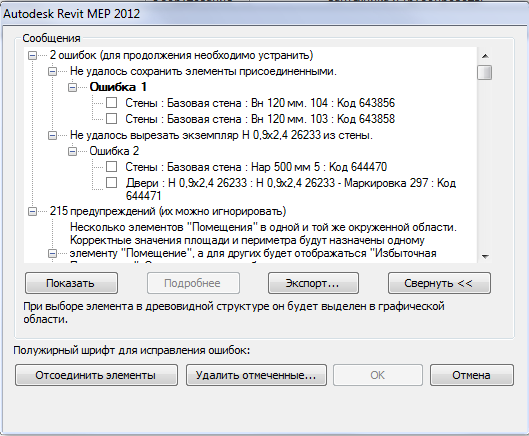The height and width of the screenshot is (436, 529).
Task: Collapse 'Не удалось вырезать экземпляр' node
Action: point(52,136)
